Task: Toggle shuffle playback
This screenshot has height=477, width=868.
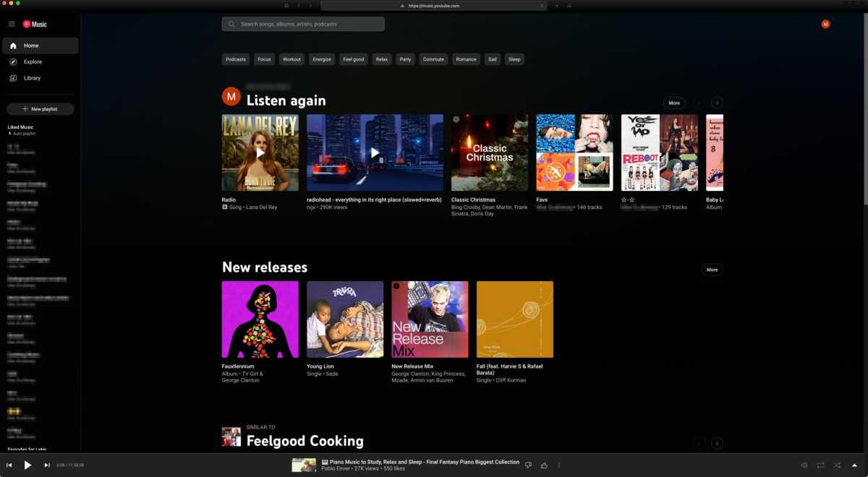Action: [x=837, y=465]
